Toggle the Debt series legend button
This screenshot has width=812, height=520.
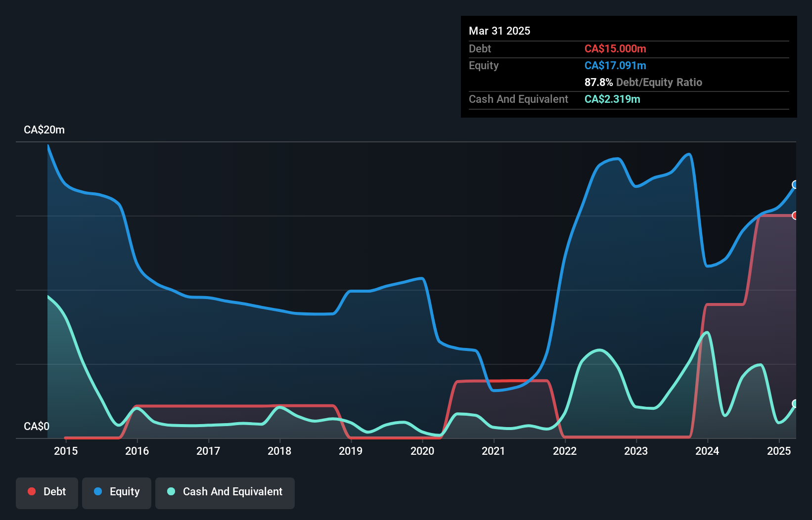(x=47, y=493)
